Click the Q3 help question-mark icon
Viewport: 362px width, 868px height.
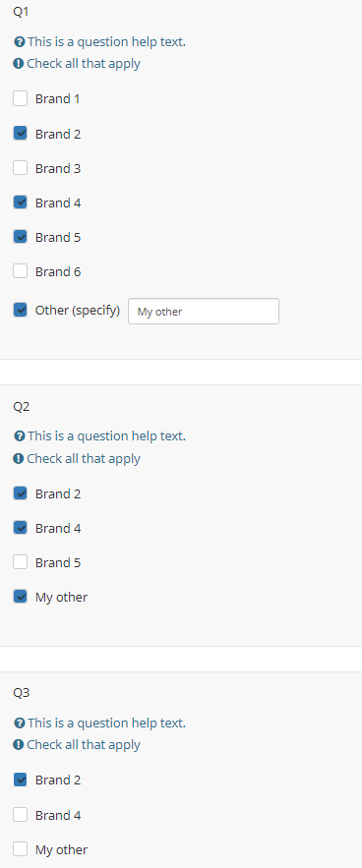point(20,723)
